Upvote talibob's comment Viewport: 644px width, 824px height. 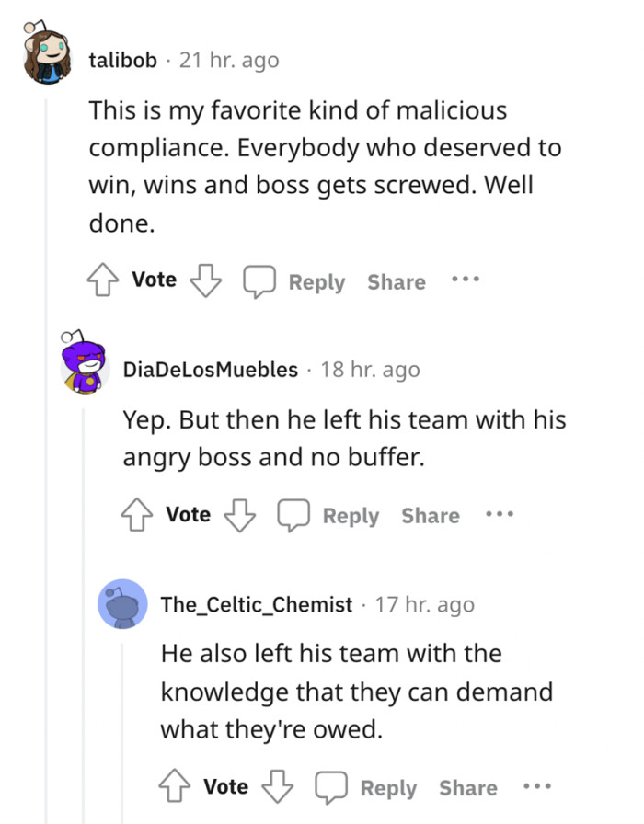tap(104, 280)
